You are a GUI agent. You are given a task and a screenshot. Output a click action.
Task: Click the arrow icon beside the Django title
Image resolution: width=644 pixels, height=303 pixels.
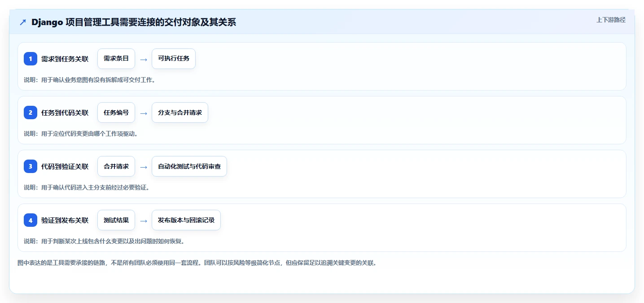23,22
